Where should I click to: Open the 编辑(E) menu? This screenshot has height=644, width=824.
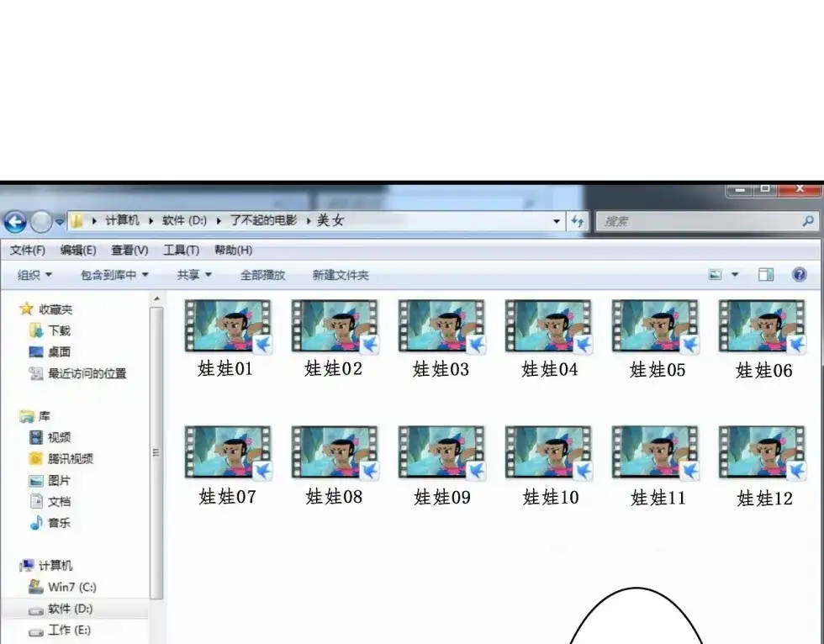click(77, 250)
